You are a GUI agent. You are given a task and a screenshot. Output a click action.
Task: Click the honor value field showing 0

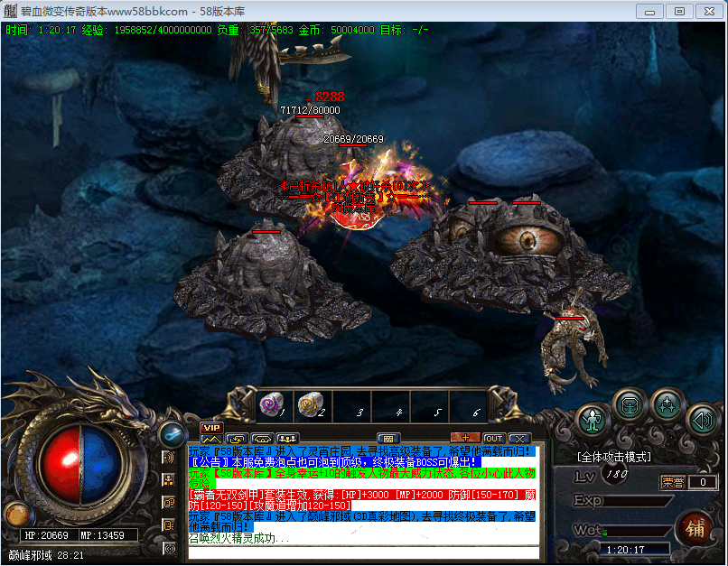(703, 482)
